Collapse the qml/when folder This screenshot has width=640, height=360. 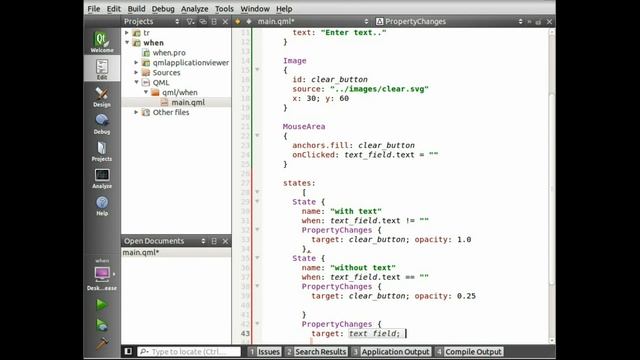[x=146, y=92]
